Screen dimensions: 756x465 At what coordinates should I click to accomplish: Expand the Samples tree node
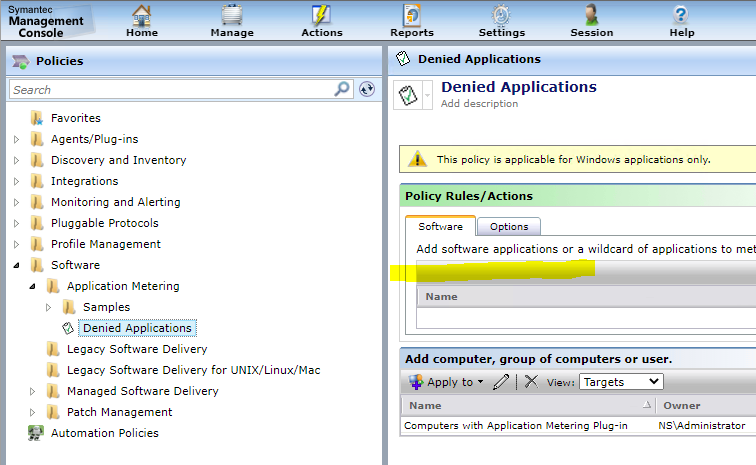point(48,307)
